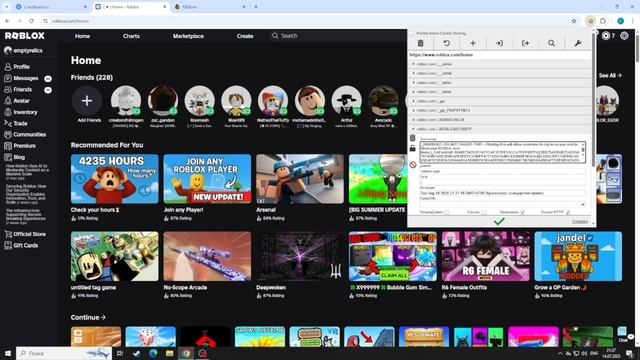Click the import cookies arrow icon
This screenshot has width=640, height=360.
point(499,43)
